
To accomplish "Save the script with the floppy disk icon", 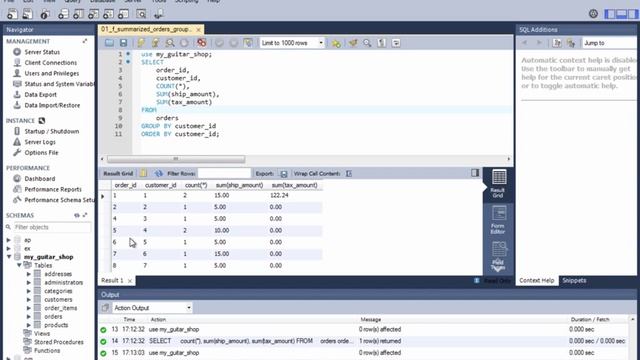I will [x=123, y=43].
